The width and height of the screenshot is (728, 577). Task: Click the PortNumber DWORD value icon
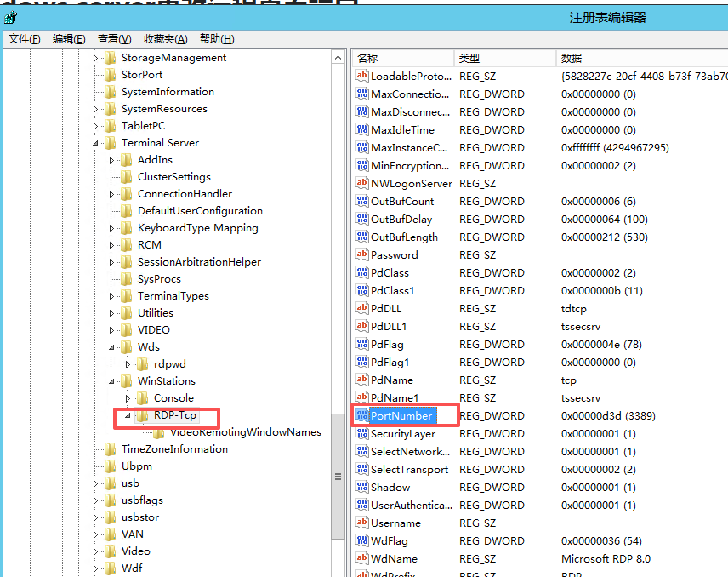tap(361, 416)
